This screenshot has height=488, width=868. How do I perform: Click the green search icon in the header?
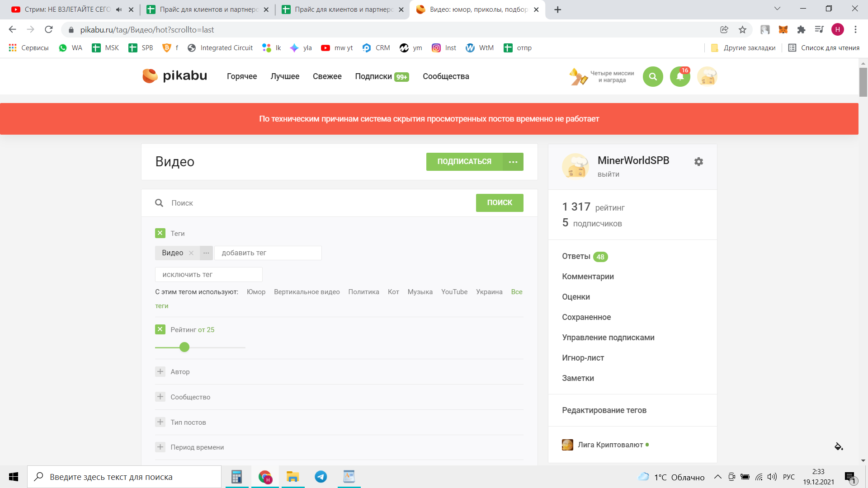point(653,76)
